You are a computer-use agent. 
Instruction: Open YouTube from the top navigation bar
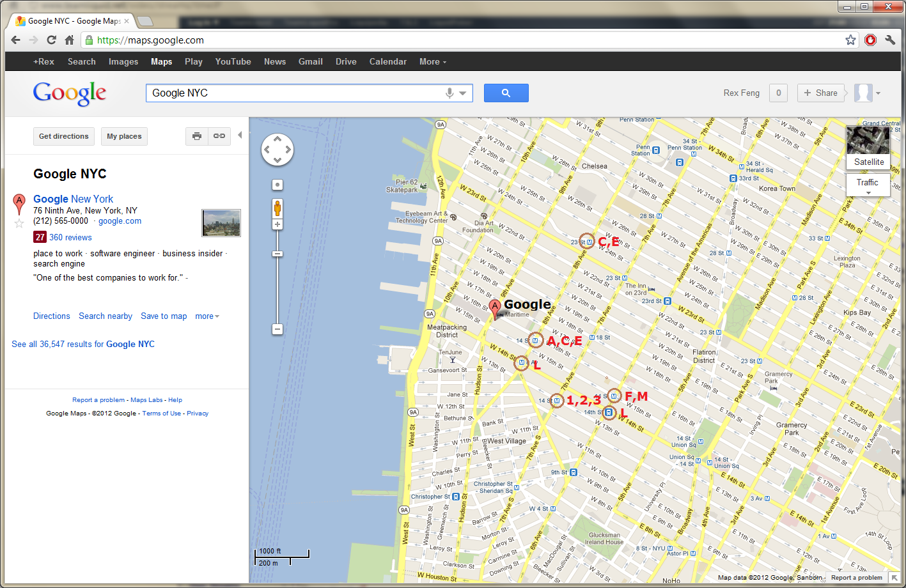coord(233,62)
